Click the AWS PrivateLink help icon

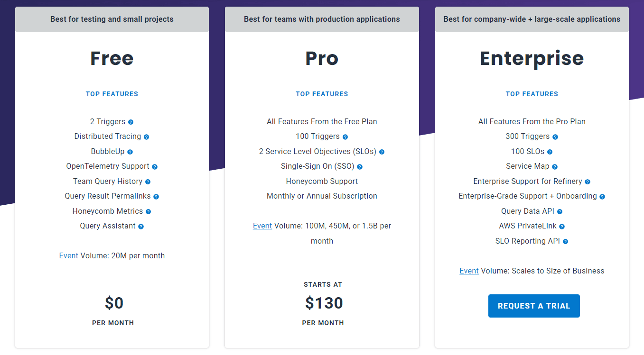[x=562, y=227]
